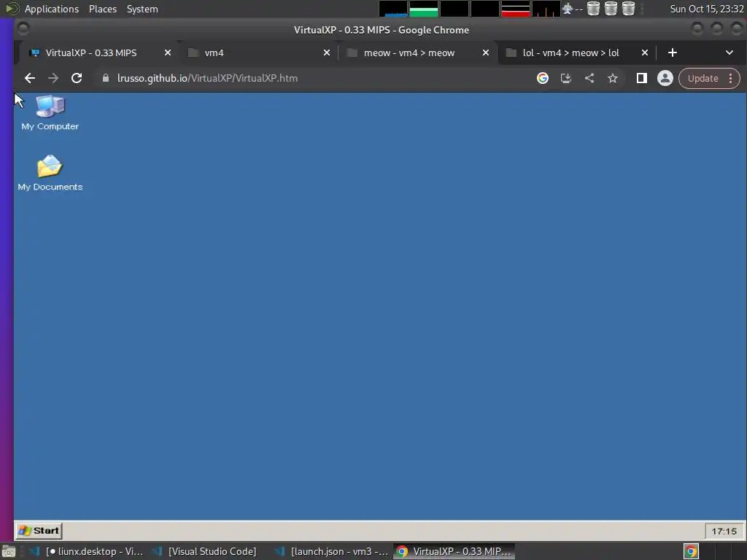
Task: Close the lol tab
Action: point(645,52)
